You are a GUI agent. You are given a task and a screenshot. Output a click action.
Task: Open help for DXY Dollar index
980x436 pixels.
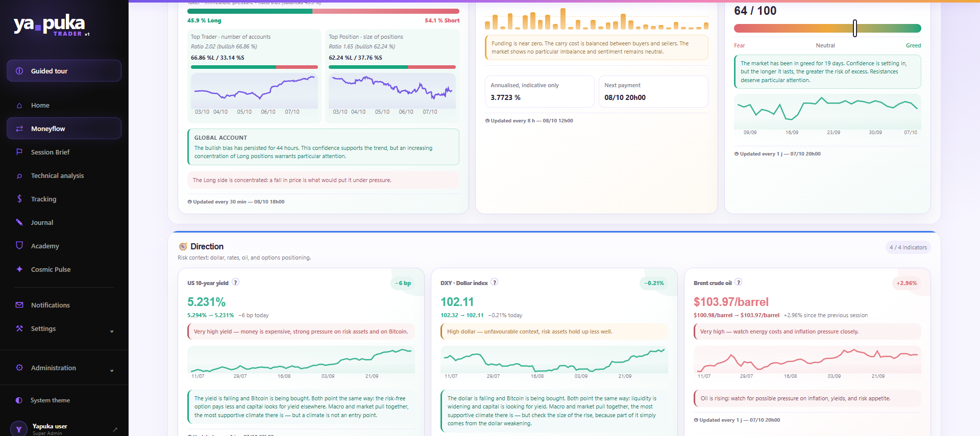pyautogui.click(x=494, y=282)
